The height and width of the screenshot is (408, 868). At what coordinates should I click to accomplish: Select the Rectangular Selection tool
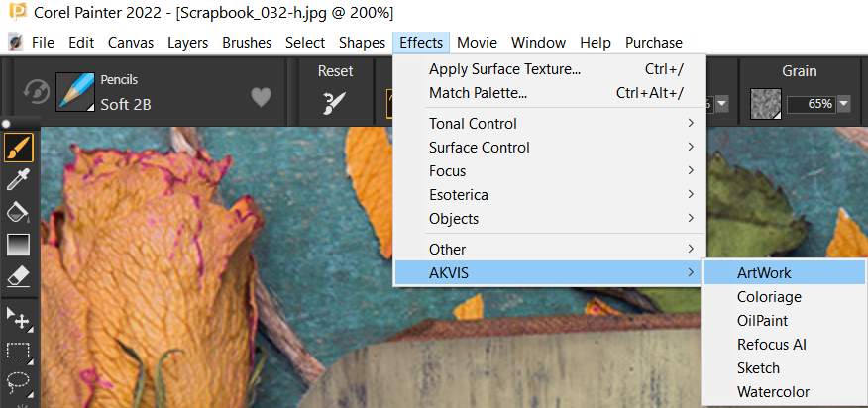coord(18,351)
